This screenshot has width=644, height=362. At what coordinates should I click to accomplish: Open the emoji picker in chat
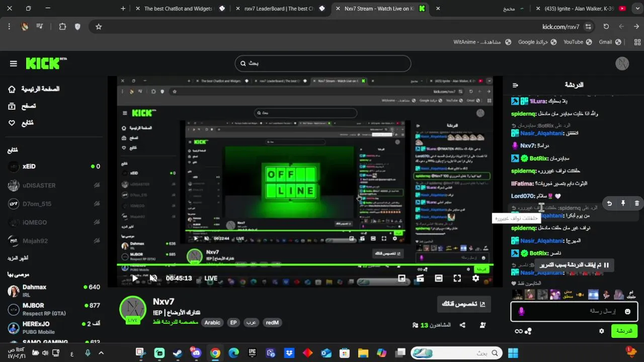pos(627,312)
